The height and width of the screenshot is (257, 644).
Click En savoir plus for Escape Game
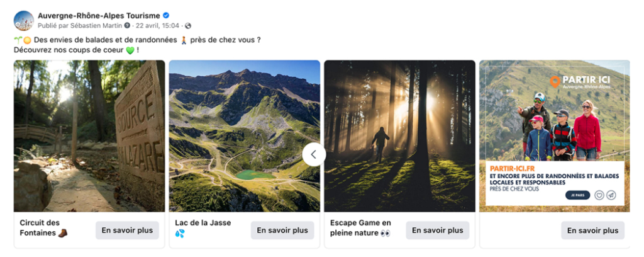pos(438,231)
